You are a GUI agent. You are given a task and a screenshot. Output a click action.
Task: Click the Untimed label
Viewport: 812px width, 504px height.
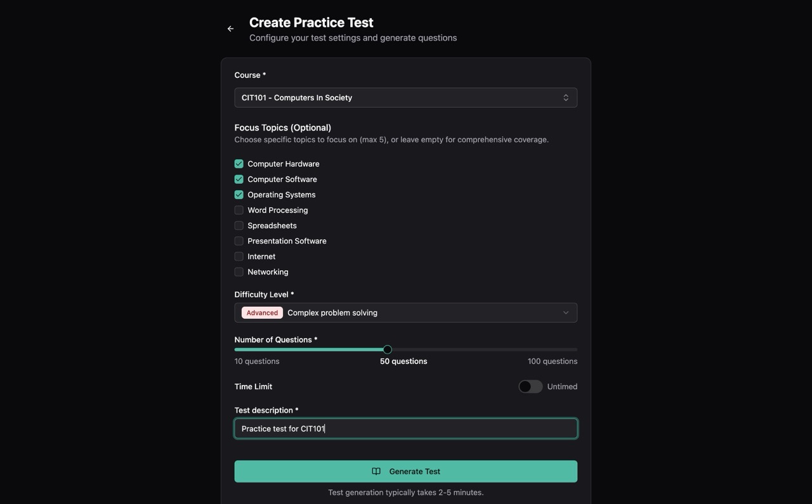561,386
